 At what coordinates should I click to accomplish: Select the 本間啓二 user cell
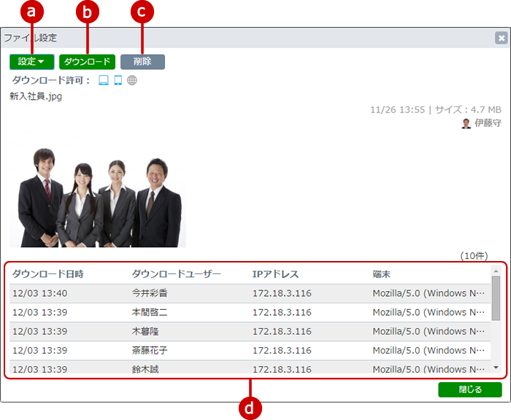[x=150, y=312]
